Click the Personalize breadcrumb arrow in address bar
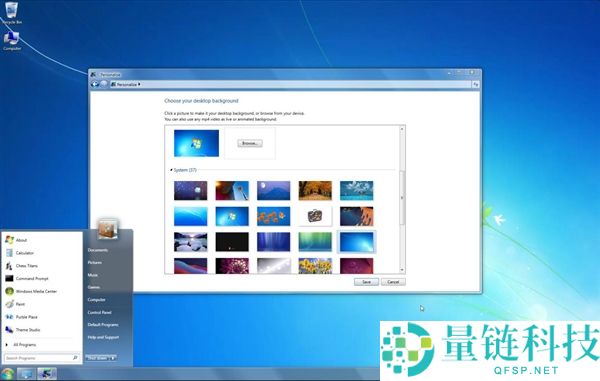The height and width of the screenshot is (381, 600). coord(139,84)
